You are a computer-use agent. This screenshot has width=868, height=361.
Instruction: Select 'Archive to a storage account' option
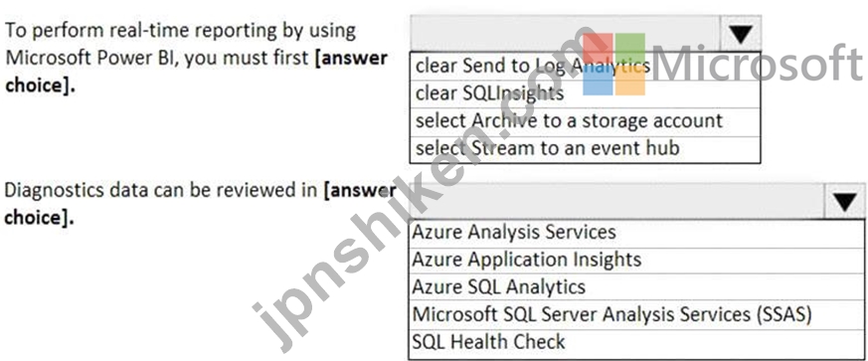pos(585,121)
